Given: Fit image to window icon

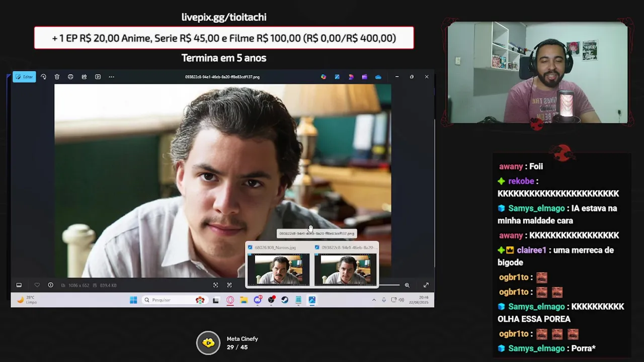Looking at the screenshot, I should coord(215,285).
